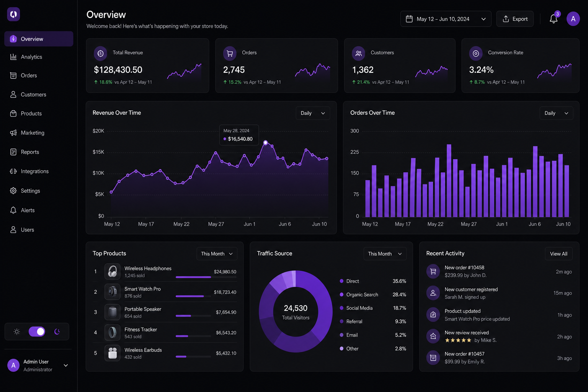Click the New review received star icon
The image size is (588, 392).
click(x=433, y=336)
